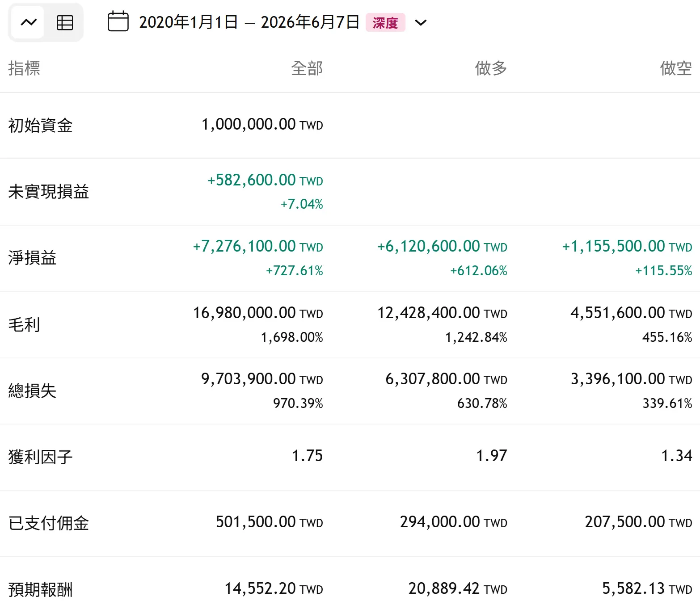Click the 指標 column header
Screen dimensions: 700x605
(24, 68)
